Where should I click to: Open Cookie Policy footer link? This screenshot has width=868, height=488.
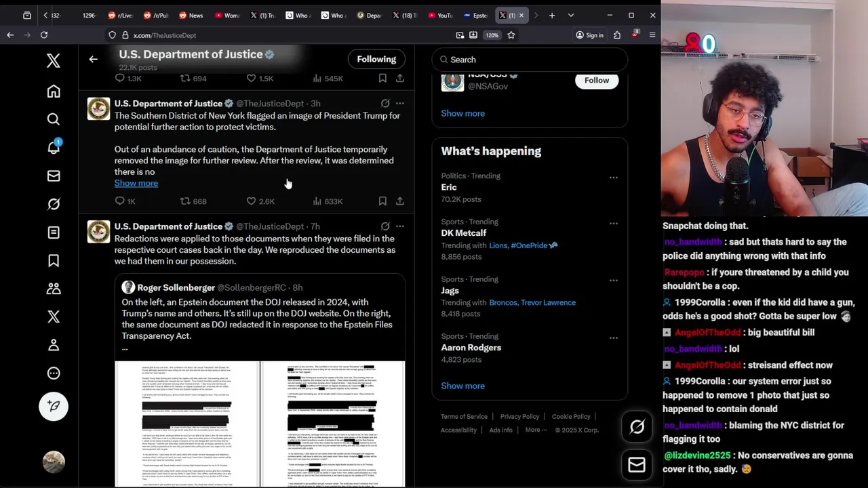(571, 416)
